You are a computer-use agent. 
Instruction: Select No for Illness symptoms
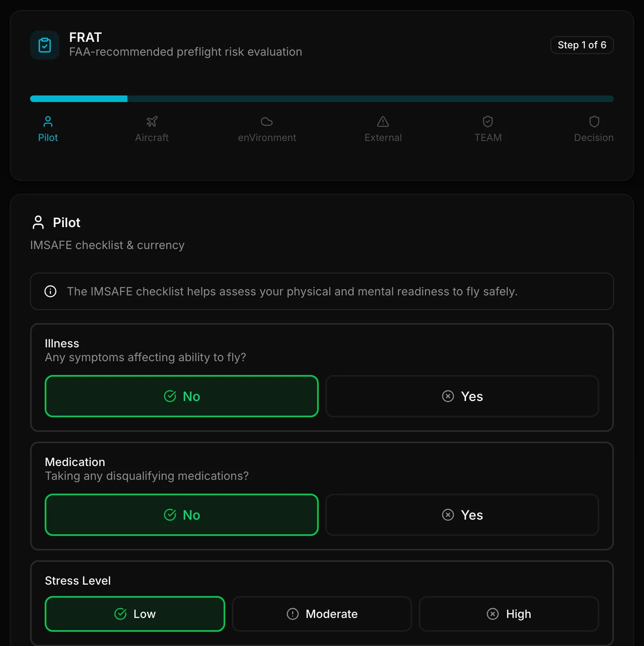click(x=182, y=396)
